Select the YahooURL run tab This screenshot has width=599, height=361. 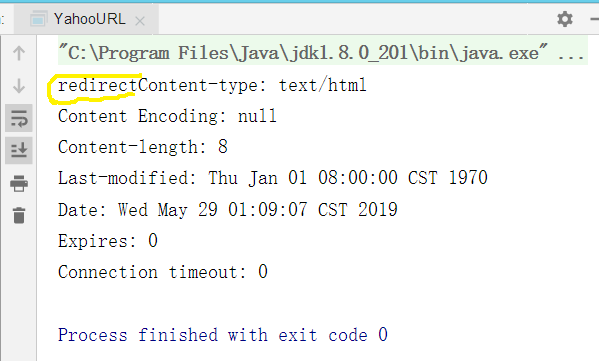tap(86, 19)
